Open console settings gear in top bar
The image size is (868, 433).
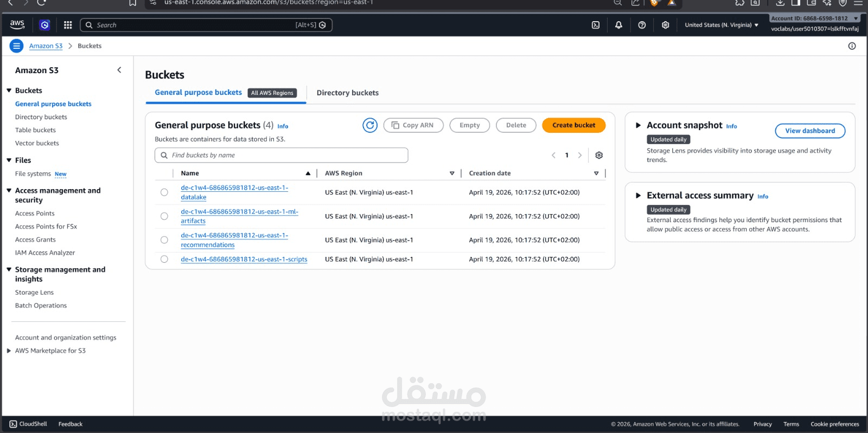coord(666,25)
